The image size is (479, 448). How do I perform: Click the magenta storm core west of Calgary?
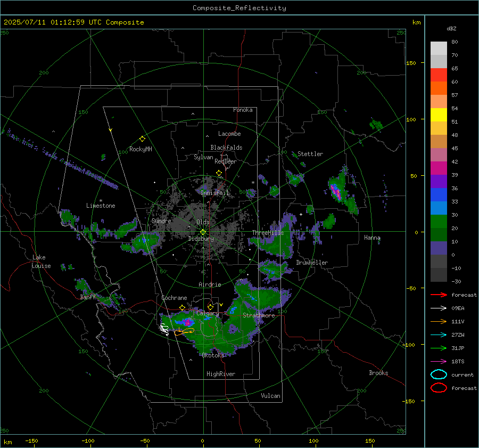[187, 322]
